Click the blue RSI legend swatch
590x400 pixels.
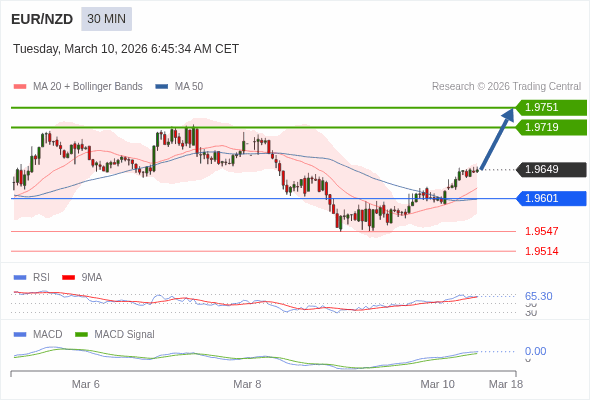click(x=20, y=278)
